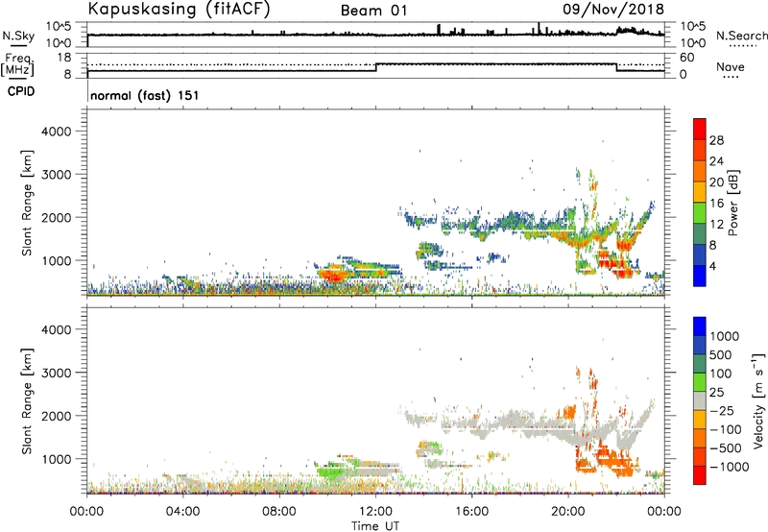Click the 'CPID' label
768x532 pixels.
[x=21, y=91]
